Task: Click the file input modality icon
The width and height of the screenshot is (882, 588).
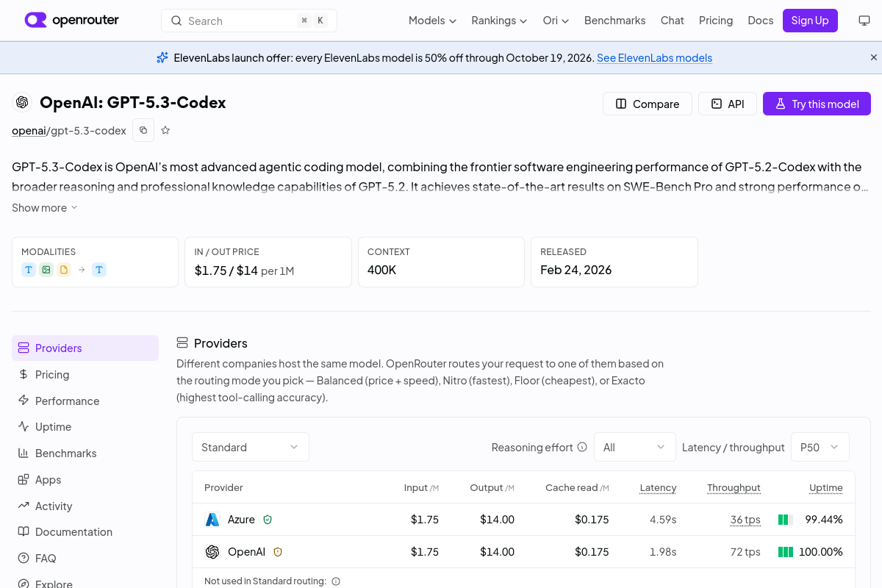Action: [x=64, y=270]
